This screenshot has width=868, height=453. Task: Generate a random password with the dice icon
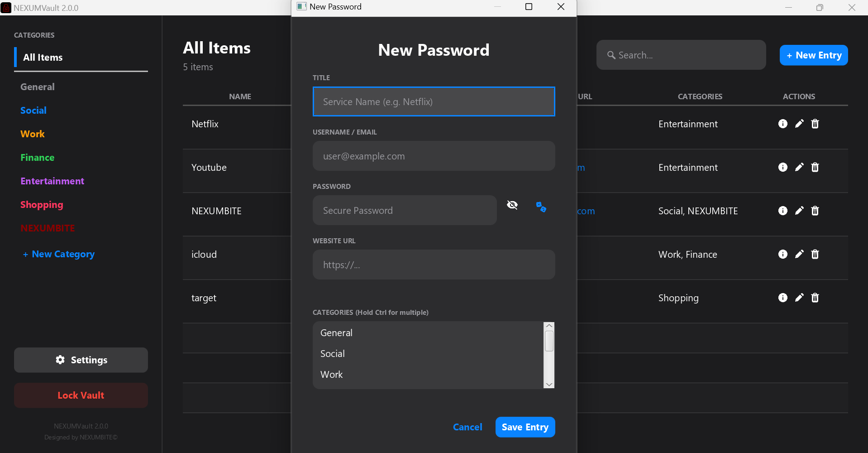541,207
